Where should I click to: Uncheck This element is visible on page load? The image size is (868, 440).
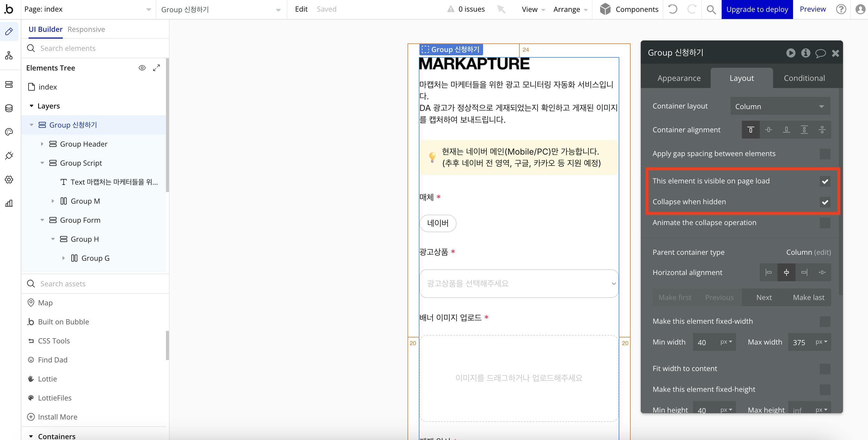[825, 181]
